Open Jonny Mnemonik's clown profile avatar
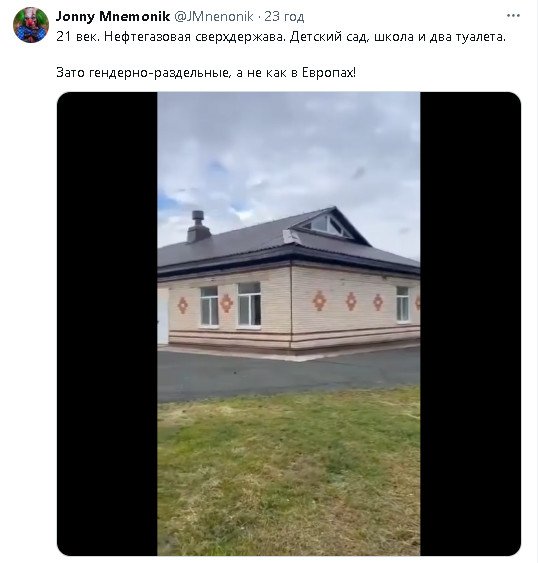Image resolution: width=538 pixels, height=563 pixels. (31, 25)
